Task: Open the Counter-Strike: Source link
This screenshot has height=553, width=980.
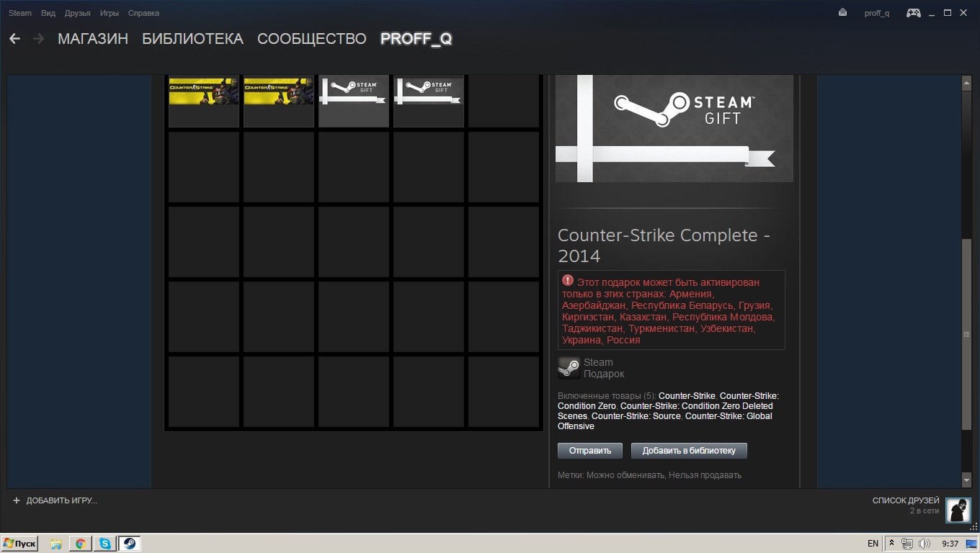Action: 636,416
